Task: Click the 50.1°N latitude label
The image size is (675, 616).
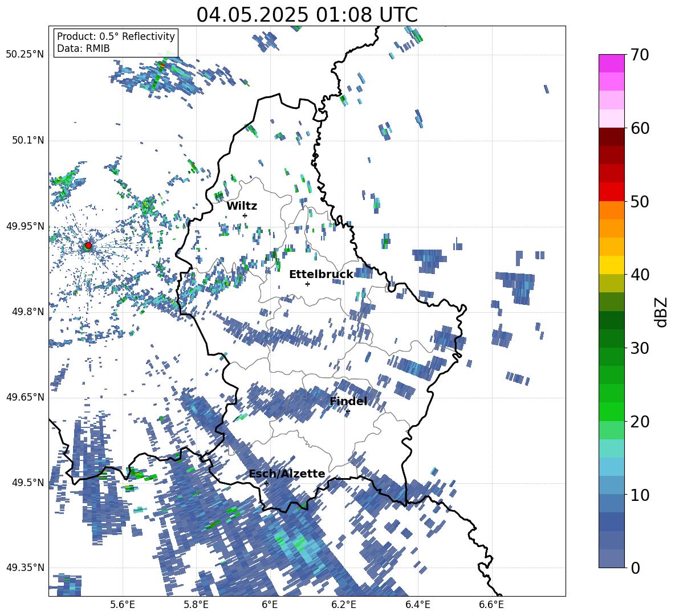Action: point(27,140)
